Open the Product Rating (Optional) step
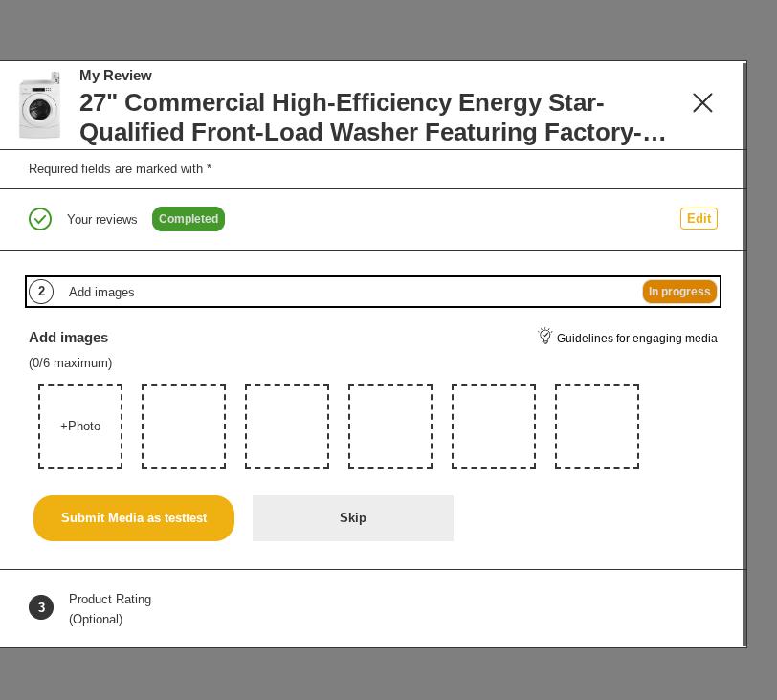777x700 pixels. pos(110,609)
